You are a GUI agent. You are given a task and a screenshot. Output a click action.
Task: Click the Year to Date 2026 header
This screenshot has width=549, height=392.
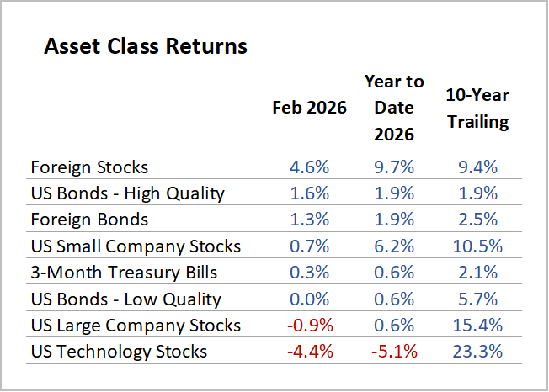coord(394,108)
